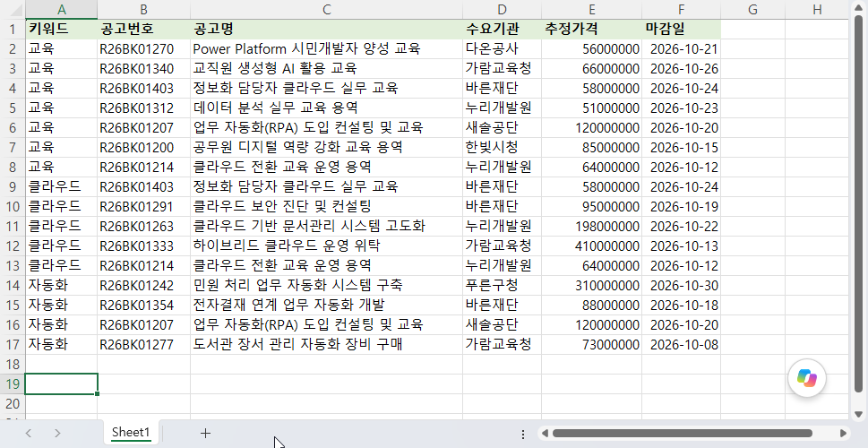This screenshot has width=868, height=448.
Task: Select column D header
Action: point(503,9)
